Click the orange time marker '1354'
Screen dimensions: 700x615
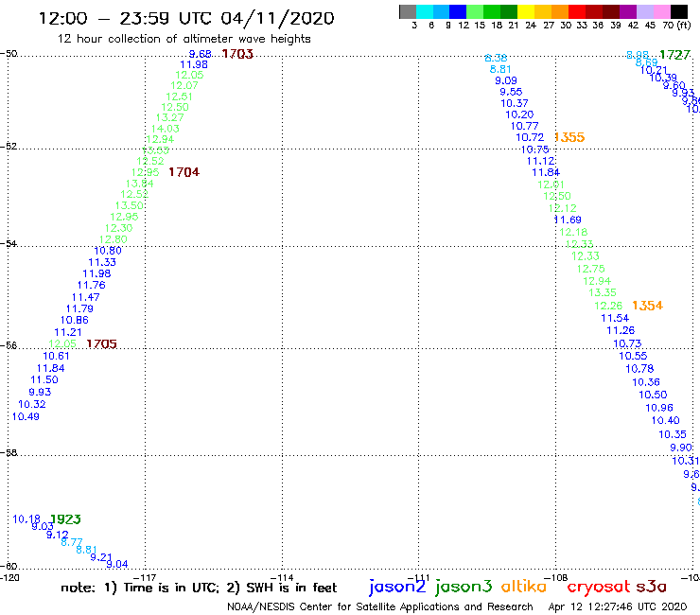tap(647, 306)
